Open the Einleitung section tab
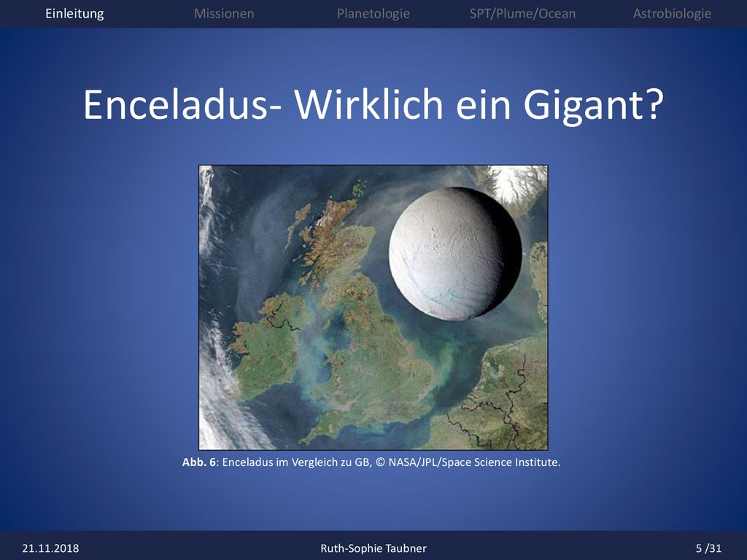747x560 pixels. click(x=74, y=14)
